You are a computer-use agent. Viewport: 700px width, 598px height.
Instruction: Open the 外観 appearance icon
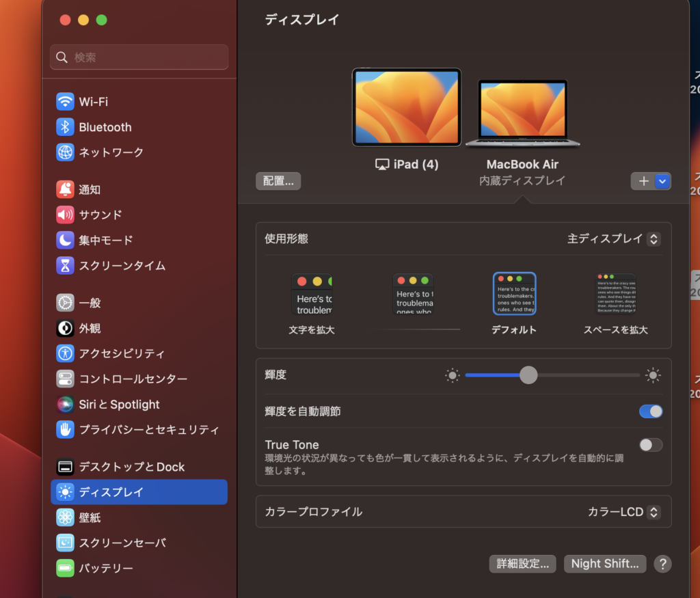click(x=65, y=329)
